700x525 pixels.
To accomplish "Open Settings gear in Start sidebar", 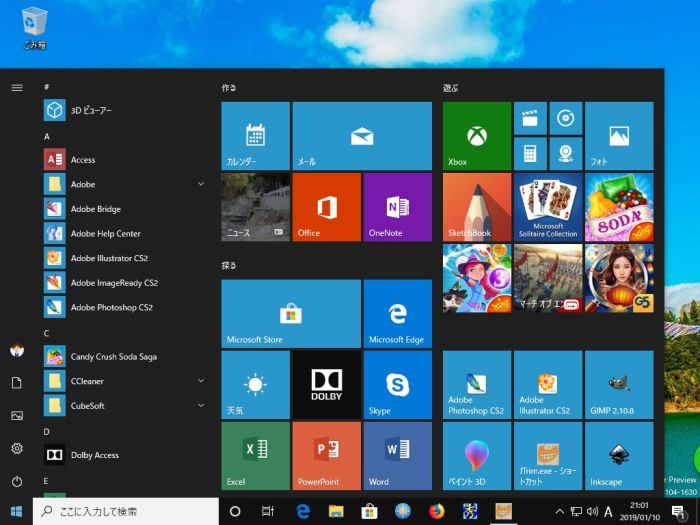I will [x=17, y=449].
